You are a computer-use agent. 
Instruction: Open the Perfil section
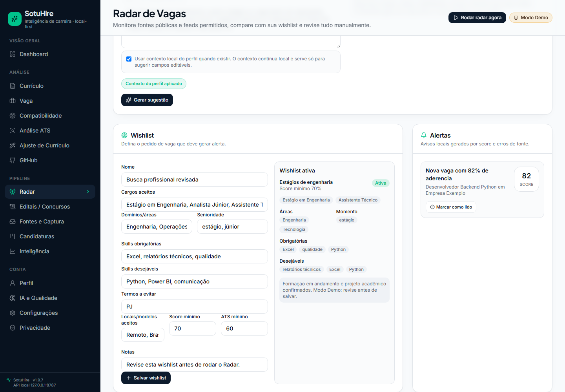click(x=50, y=283)
